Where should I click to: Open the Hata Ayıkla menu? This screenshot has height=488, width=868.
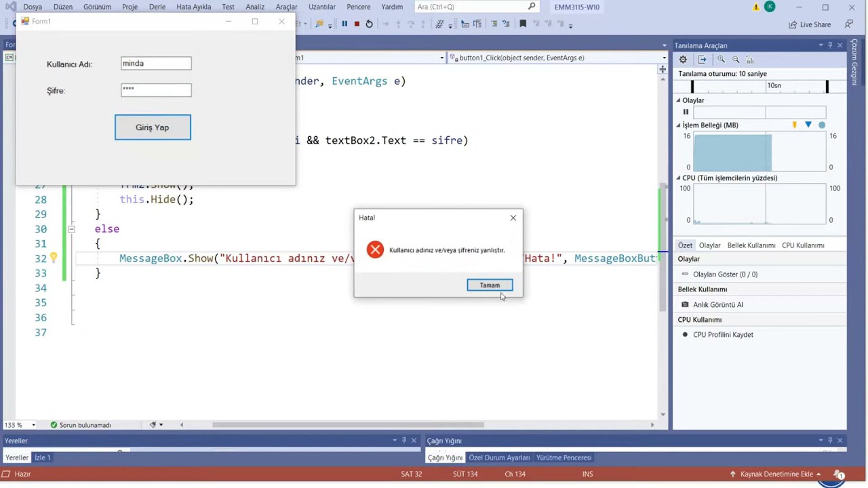(193, 7)
